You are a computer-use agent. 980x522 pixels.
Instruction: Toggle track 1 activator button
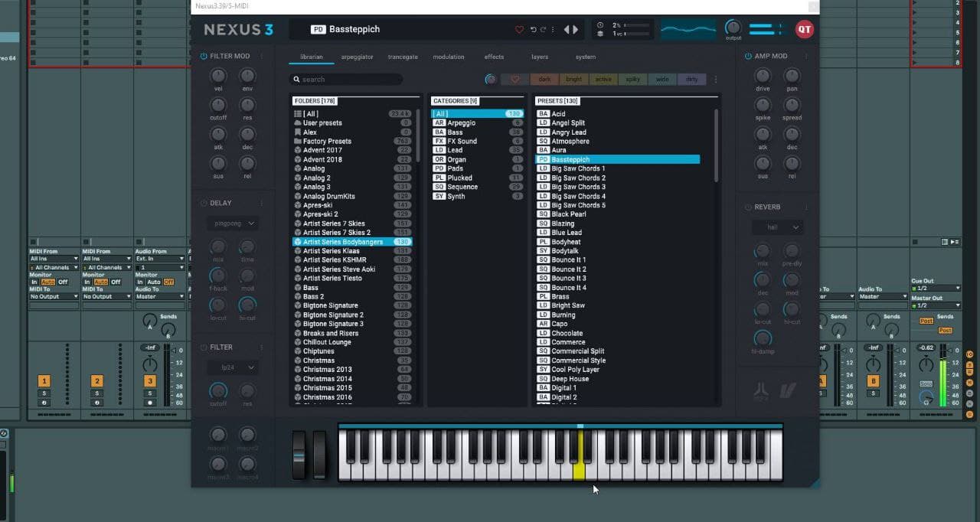coord(44,381)
